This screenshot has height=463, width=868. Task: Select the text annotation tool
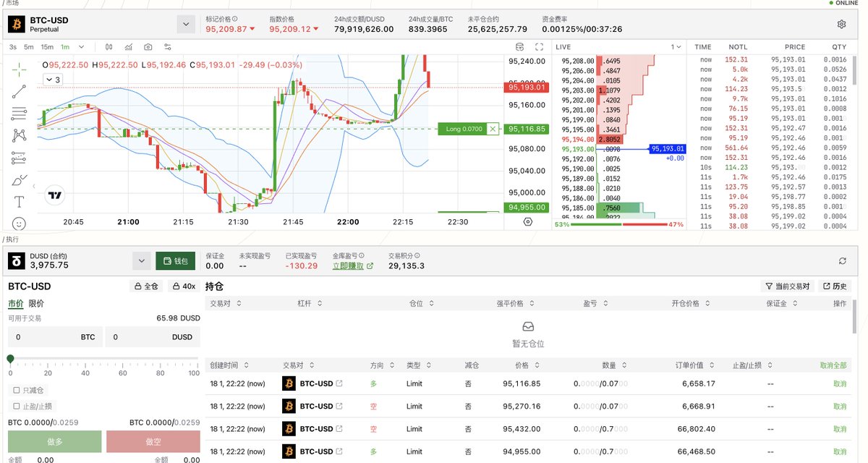pos(19,201)
